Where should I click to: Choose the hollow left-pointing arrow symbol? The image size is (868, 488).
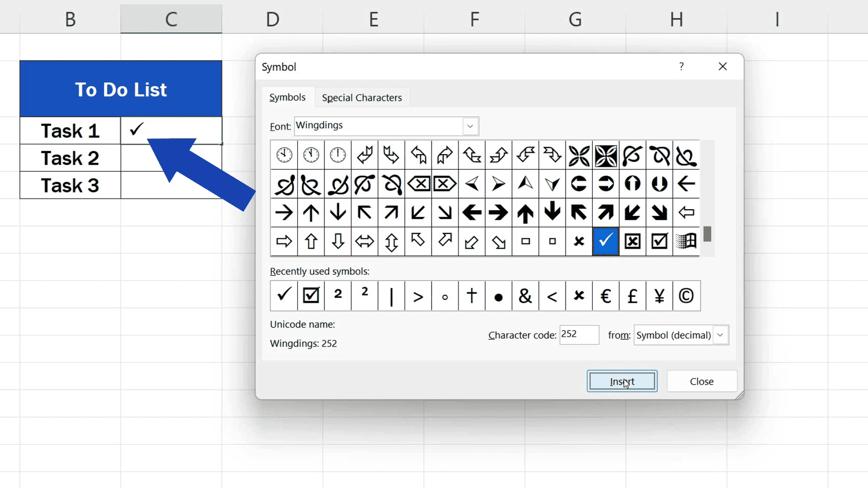coord(686,212)
